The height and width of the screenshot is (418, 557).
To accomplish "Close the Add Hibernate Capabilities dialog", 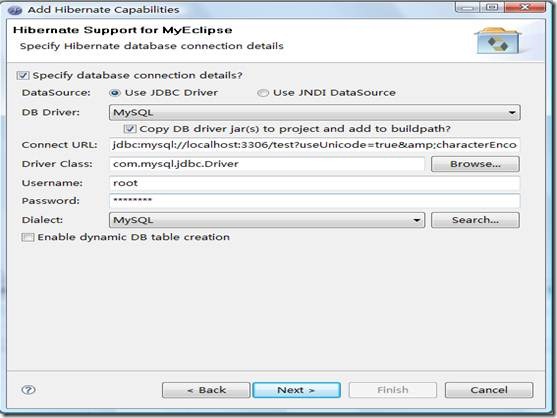I will click(x=525, y=7).
